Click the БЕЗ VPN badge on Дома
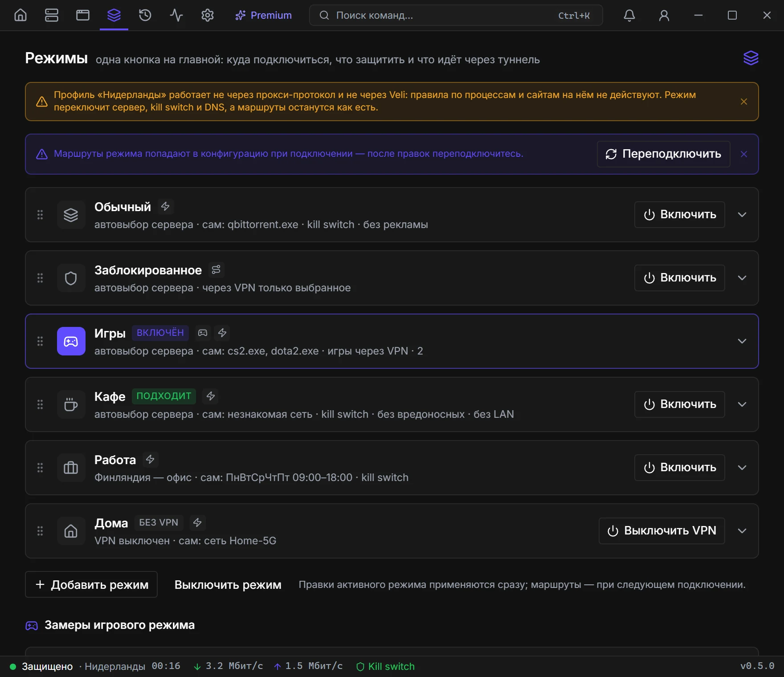The height and width of the screenshot is (677, 784). pos(159,522)
